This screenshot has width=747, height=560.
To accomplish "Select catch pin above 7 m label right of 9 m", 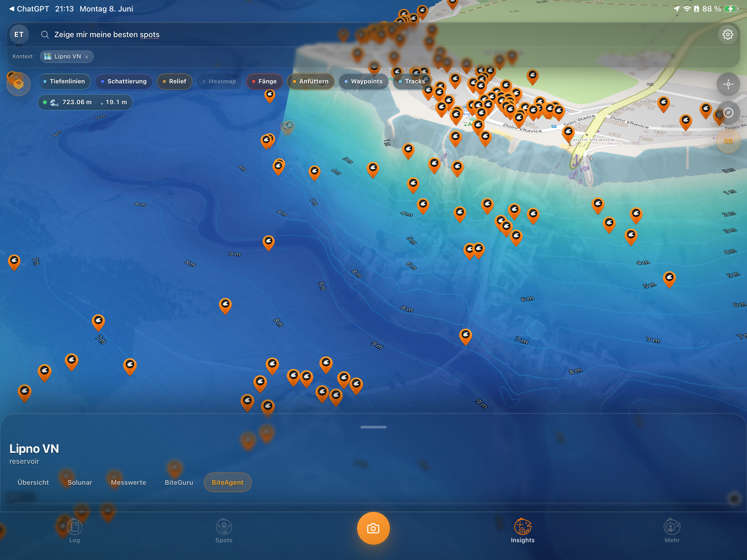I will tap(465, 337).
